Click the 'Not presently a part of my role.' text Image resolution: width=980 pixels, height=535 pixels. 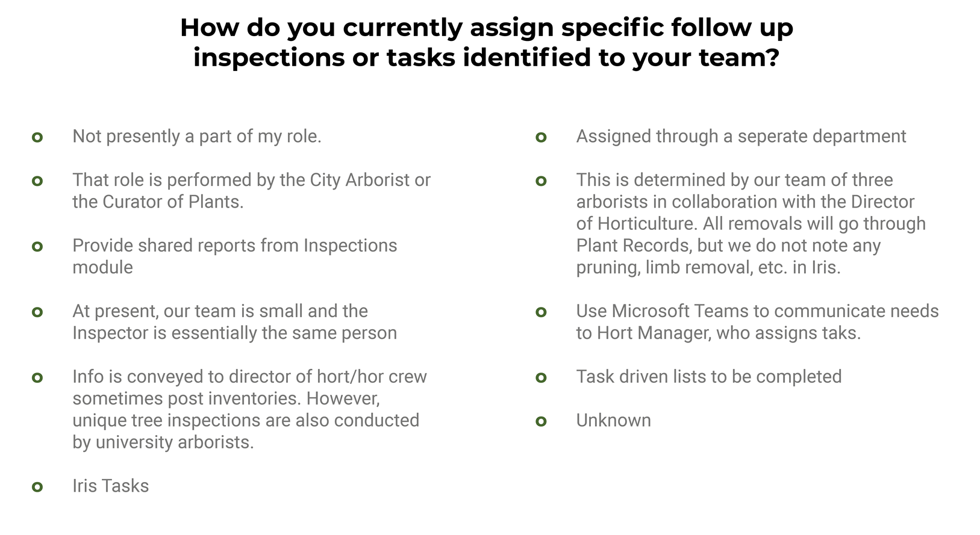pyautogui.click(x=197, y=137)
